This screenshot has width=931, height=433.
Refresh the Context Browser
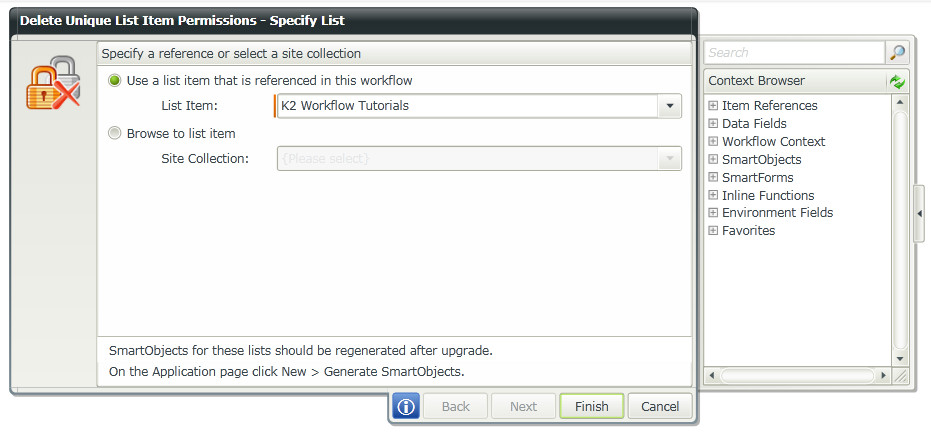point(897,81)
